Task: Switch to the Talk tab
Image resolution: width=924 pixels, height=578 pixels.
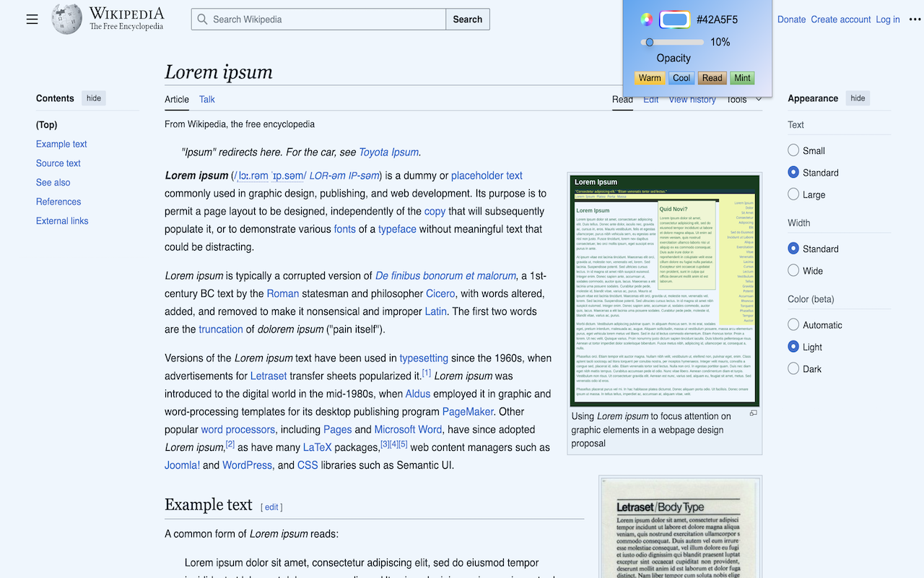Action: (207, 100)
